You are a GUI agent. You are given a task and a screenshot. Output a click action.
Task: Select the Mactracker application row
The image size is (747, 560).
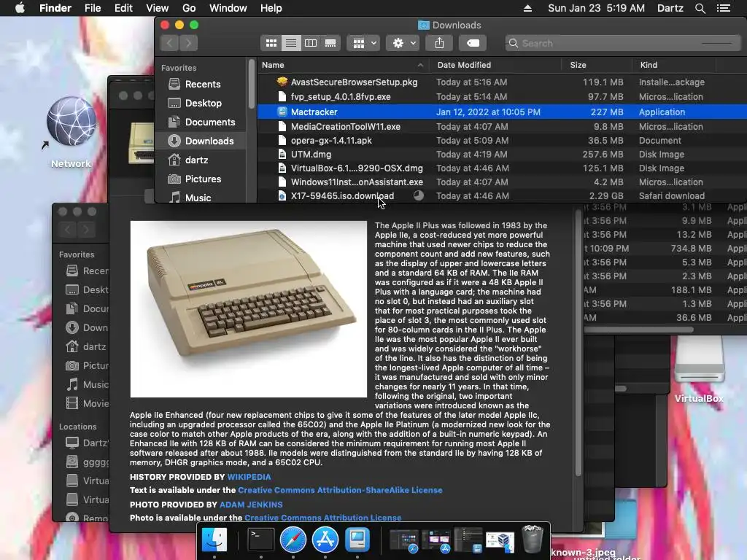[x=502, y=112]
